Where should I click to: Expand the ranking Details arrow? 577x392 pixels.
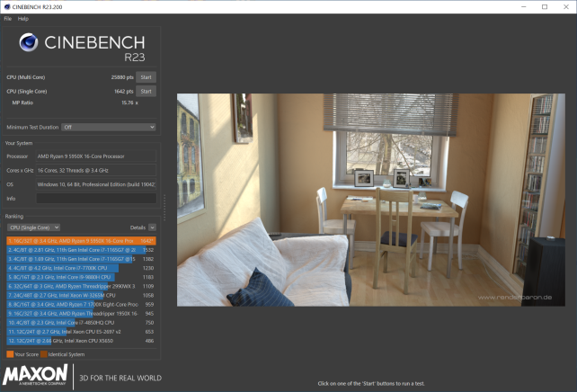tap(153, 227)
